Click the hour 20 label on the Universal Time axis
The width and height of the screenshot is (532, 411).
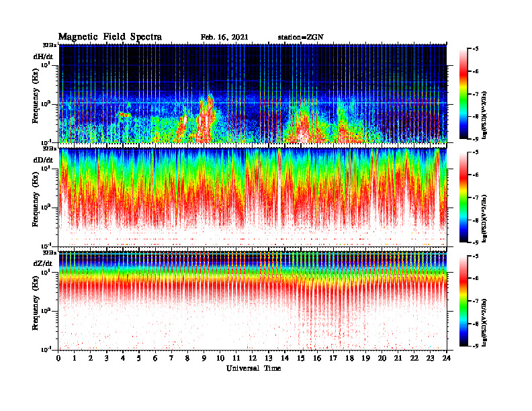click(382, 359)
